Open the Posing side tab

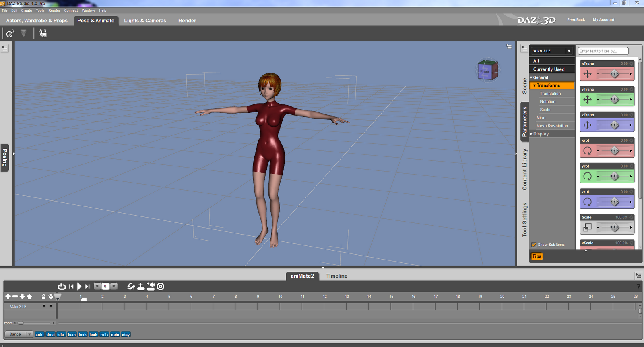coord(5,158)
